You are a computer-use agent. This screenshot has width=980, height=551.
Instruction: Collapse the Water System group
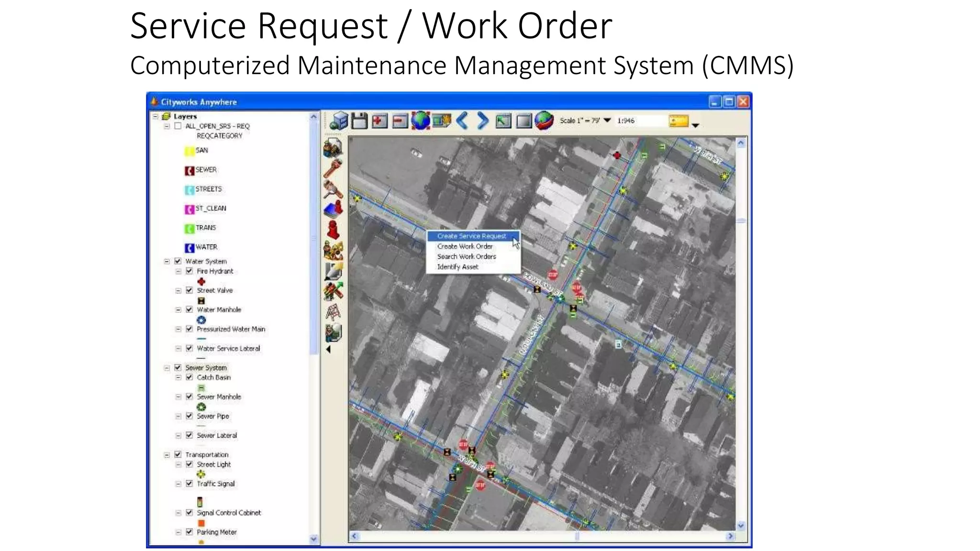coord(167,261)
